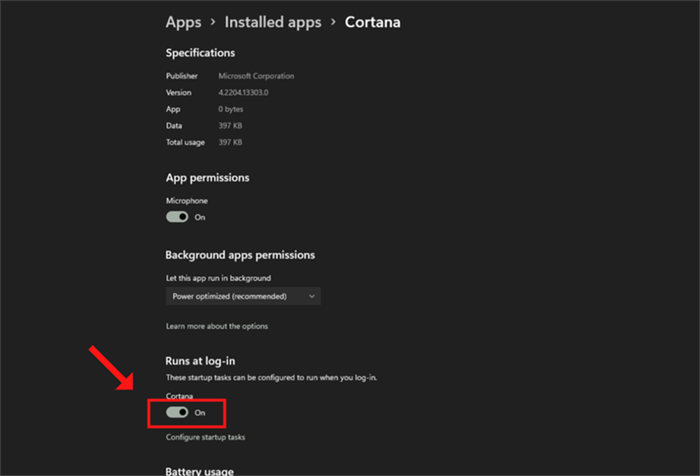The image size is (700, 476).
Task: Open Learn more about the options link
Action: [x=217, y=326]
